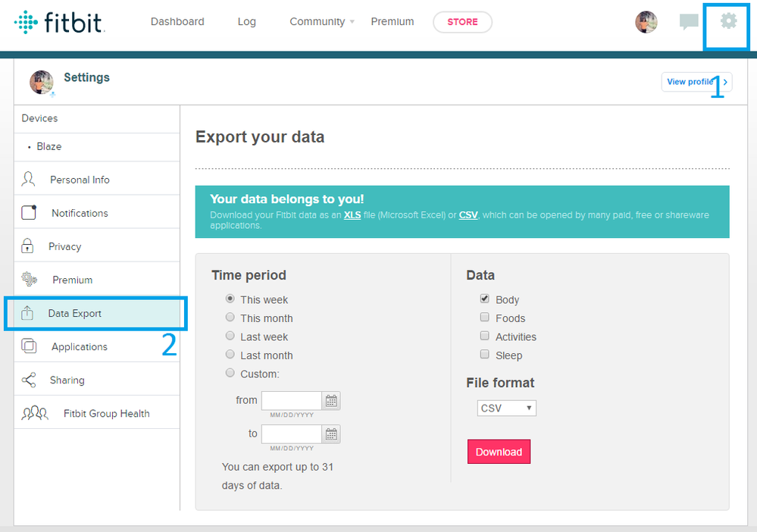
Task: Open Personal Info settings
Action: pyautogui.click(x=97, y=179)
